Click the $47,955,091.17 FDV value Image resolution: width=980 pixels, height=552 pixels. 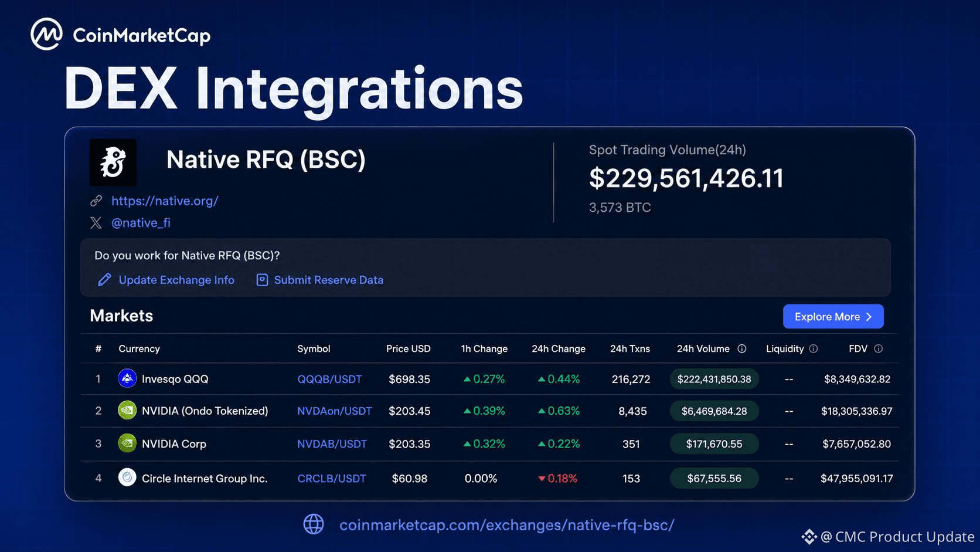[857, 478]
